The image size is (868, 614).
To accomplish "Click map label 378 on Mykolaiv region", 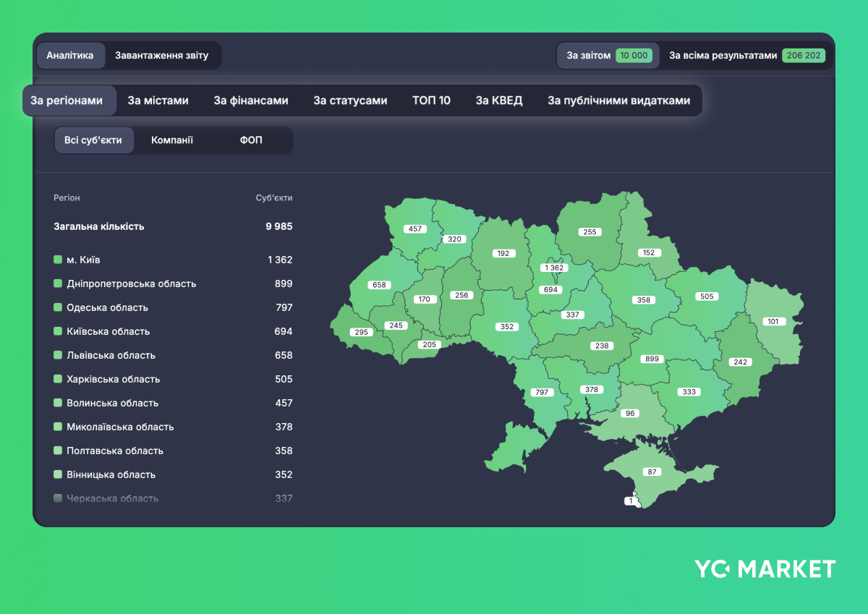I will [592, 389].
